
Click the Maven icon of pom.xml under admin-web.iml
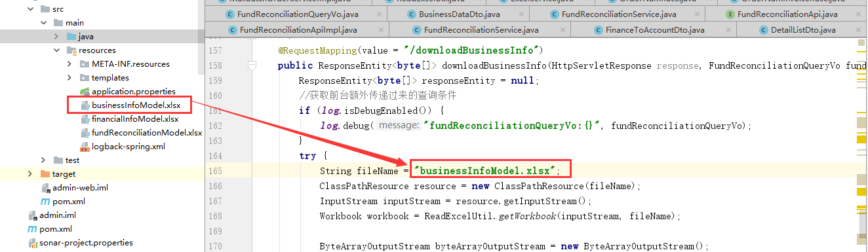coord(45,202)
